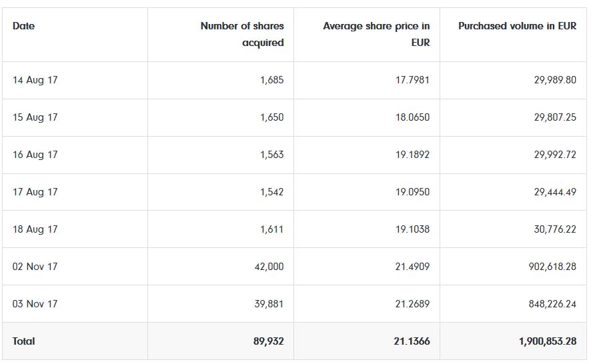Click the total shares value 89,932
The width and height of the screenshot is (591, 364).
268,341
